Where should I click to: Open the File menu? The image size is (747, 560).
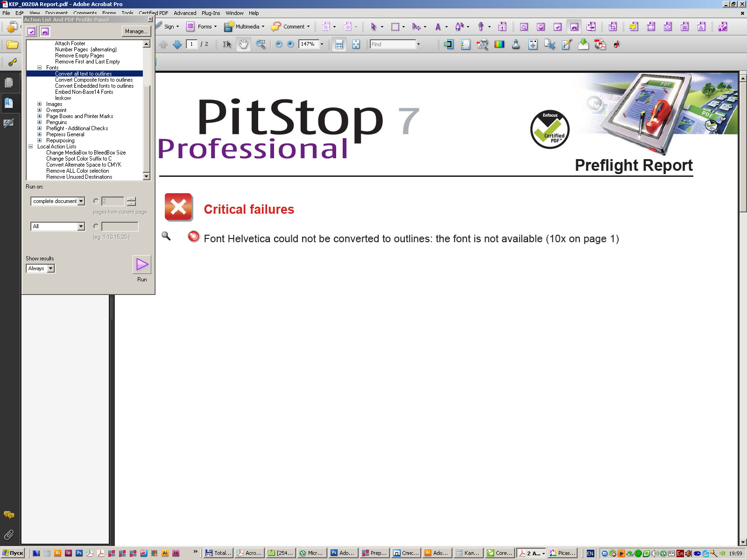(x=6, y=13)
